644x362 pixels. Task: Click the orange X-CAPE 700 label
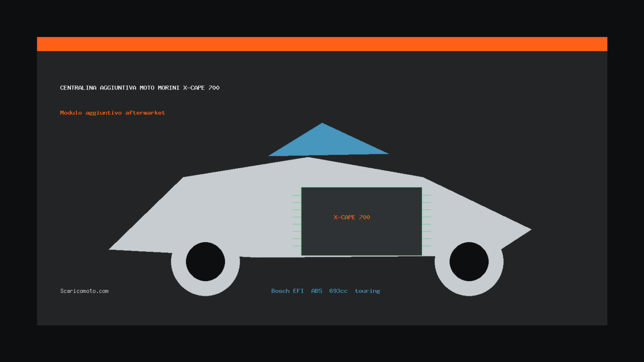coord(352,217)
